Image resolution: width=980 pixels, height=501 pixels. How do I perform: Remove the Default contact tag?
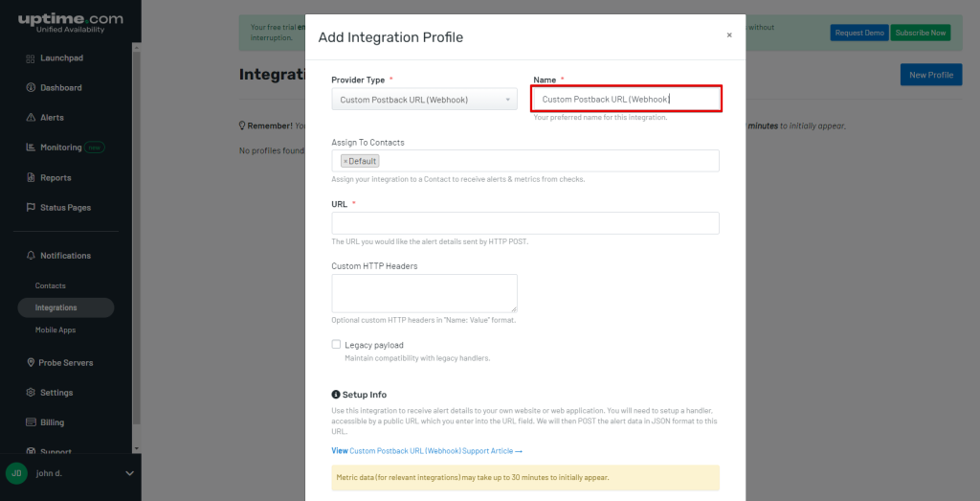click(345, 161)
